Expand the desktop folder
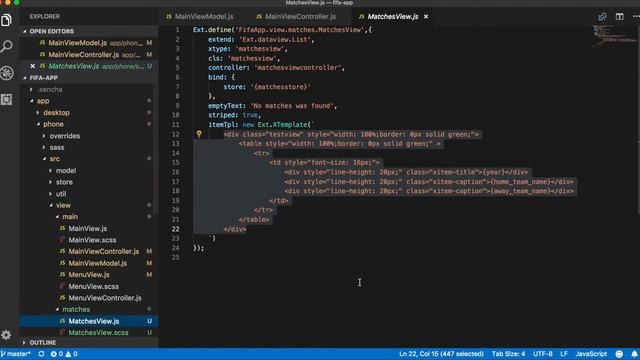The width and height of the screenshot is (640, 360). pyautogui.click(x=56, y=113)
